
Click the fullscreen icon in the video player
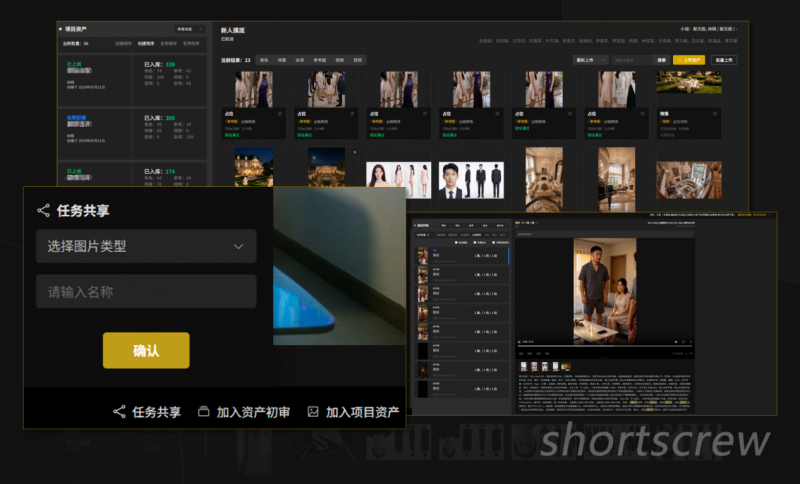click(x=684, y=342)
